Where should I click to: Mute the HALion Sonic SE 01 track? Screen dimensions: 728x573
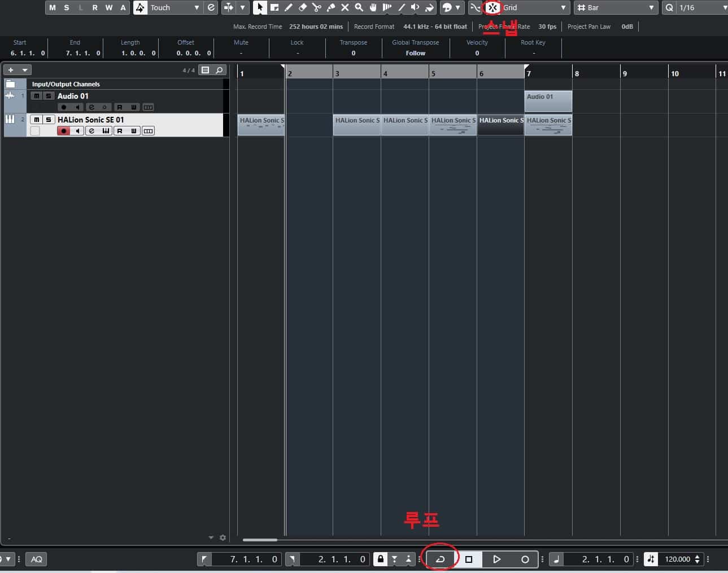point(37,120)
